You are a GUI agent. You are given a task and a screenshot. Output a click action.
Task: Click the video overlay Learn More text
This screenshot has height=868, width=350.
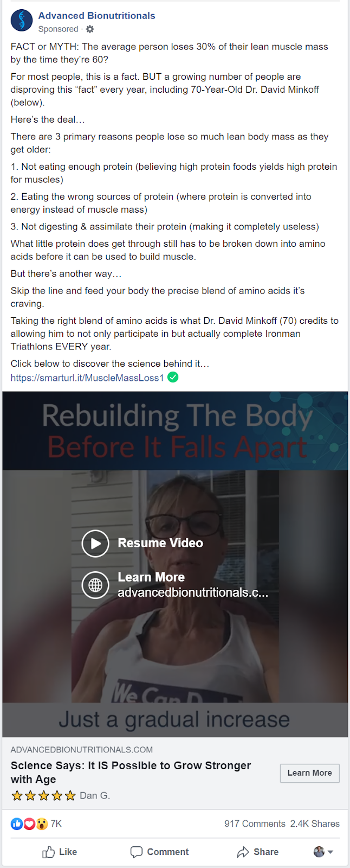click(x=151, y=577)
